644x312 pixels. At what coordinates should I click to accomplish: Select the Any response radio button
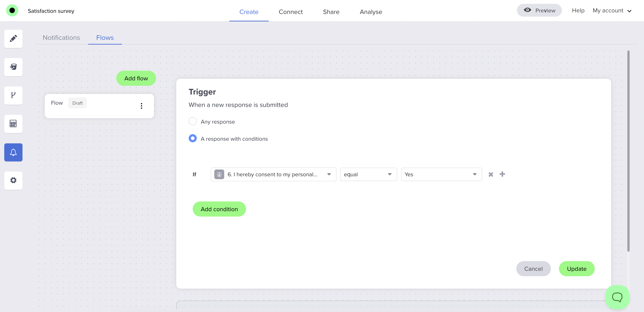tap(192, 121)
